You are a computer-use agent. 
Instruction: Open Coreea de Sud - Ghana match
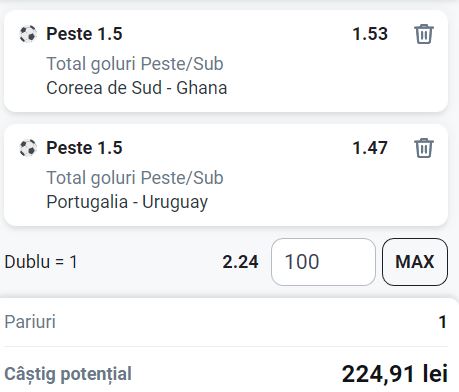(137, 88)
